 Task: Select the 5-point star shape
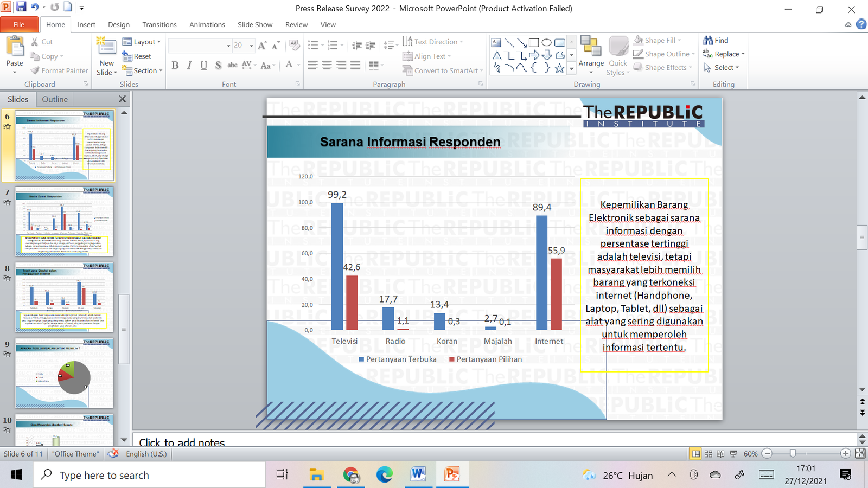559,68
